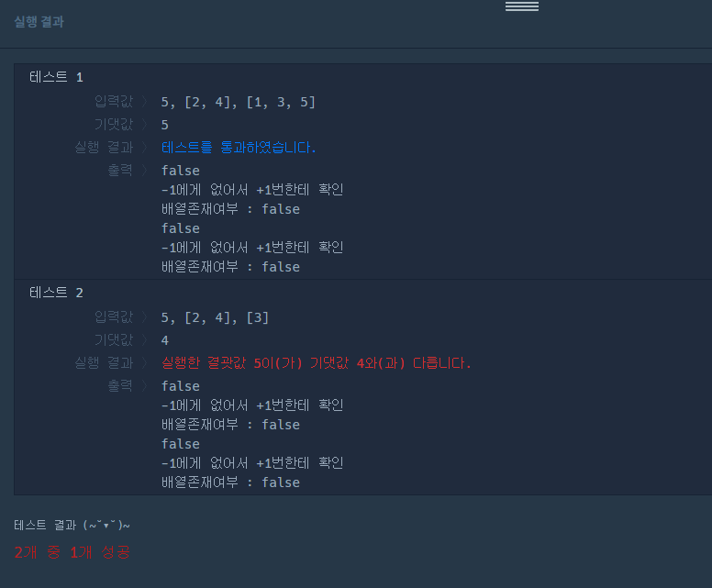Click first 'false' output line in test 2
Viewport: 712px width, 588px height.
click(x=181, y=386)
